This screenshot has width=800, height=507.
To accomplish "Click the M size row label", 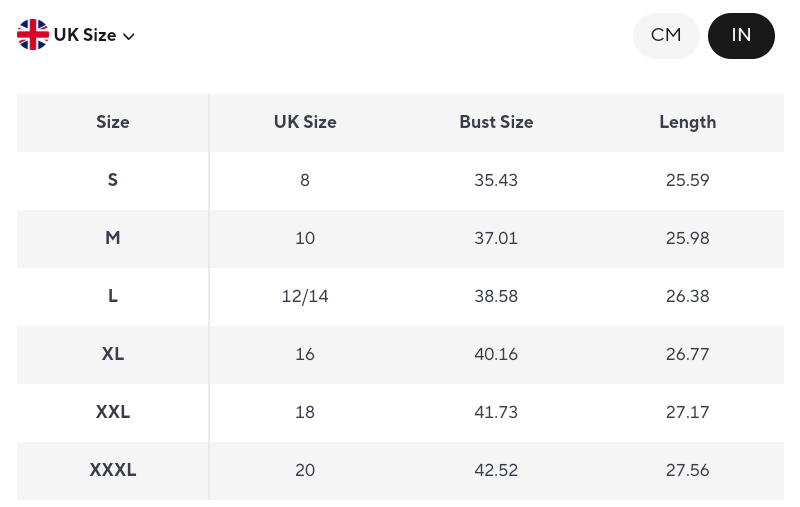I will 113,239.
